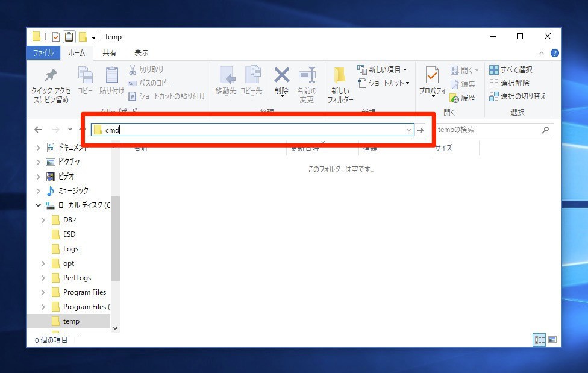
Task: Open the File (ファイル) tab
Action: click(x=43, y=53)
